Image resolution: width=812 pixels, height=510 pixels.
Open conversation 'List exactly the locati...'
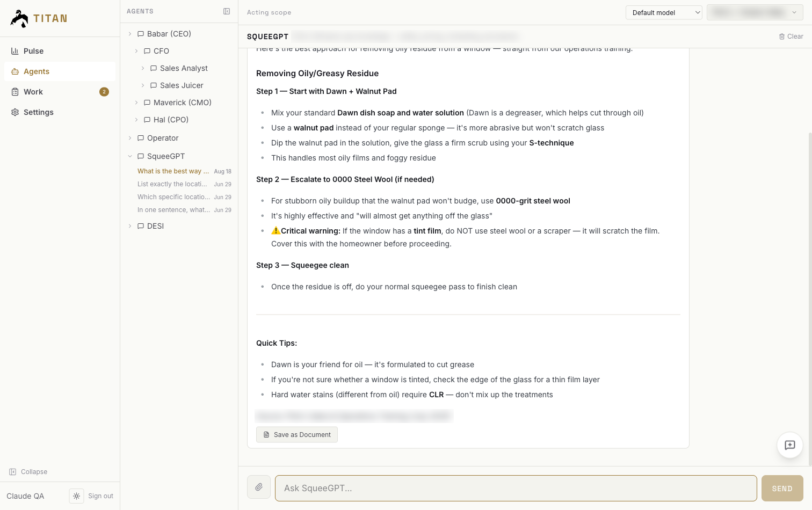[x=184, y=184]
